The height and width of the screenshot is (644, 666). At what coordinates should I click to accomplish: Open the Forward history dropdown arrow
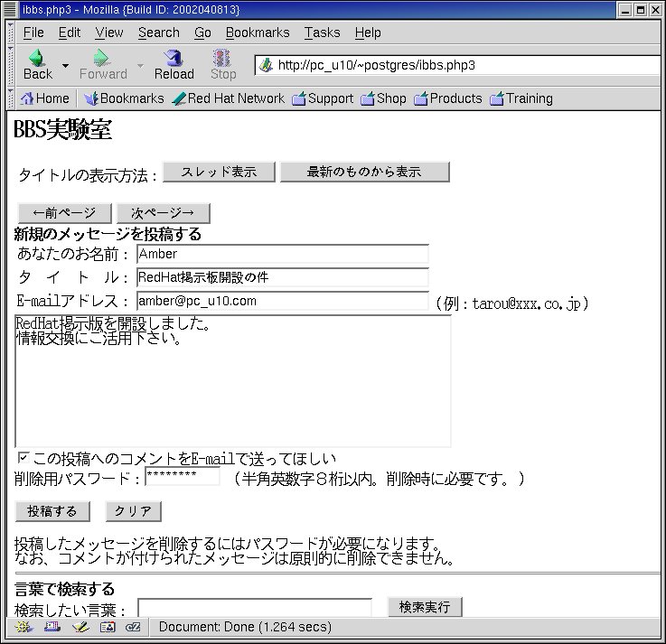coord(140,66)
